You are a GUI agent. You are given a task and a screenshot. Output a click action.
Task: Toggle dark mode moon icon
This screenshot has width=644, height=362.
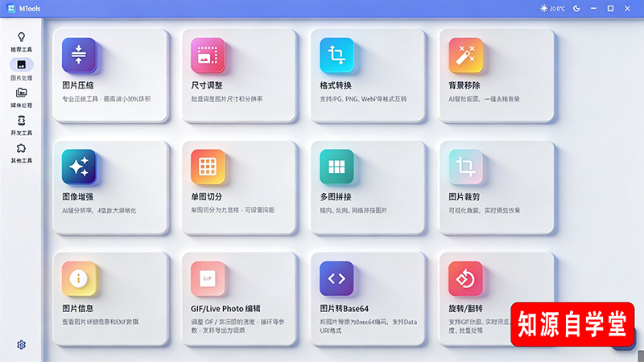tap(576, 8)
